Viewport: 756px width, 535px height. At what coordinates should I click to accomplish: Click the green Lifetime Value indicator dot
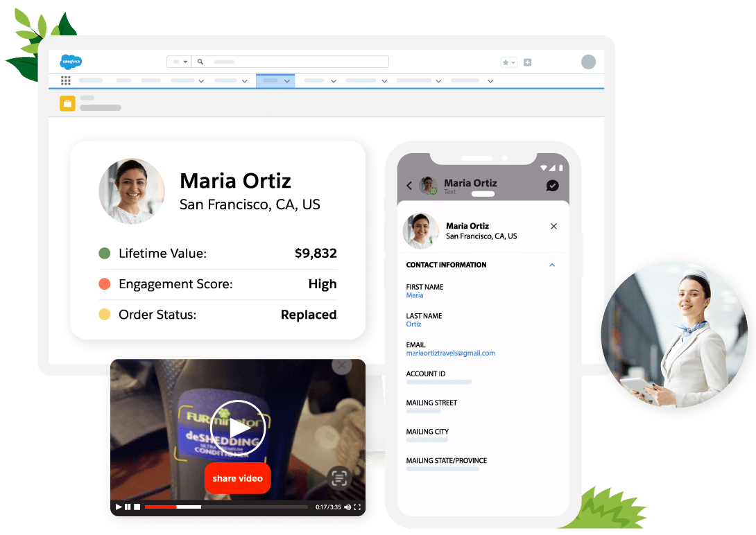(105, 254)
